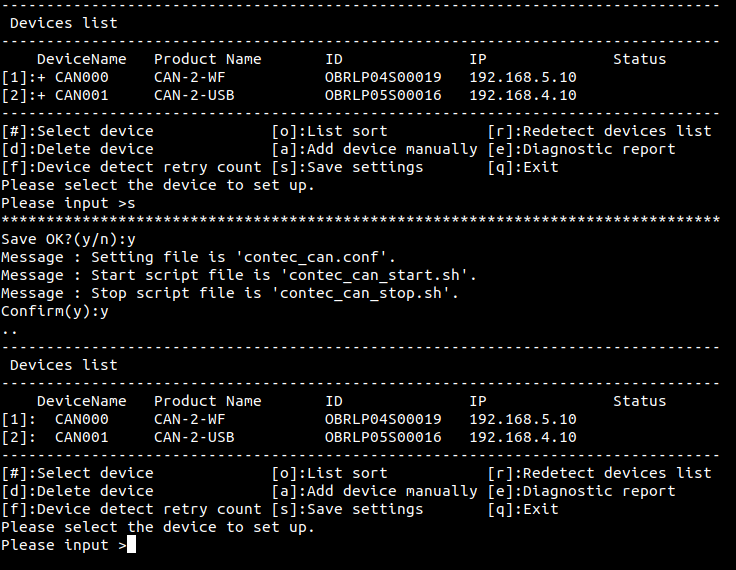Select CAN000 device row in lower list
The height and width of the screenshot is (570, 736).
tap(289, 419)
